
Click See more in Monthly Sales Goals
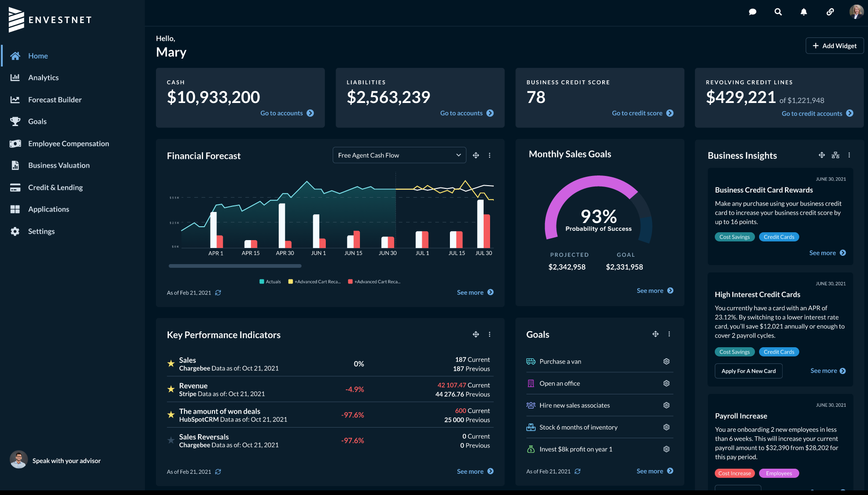click(x=655, y=290)
